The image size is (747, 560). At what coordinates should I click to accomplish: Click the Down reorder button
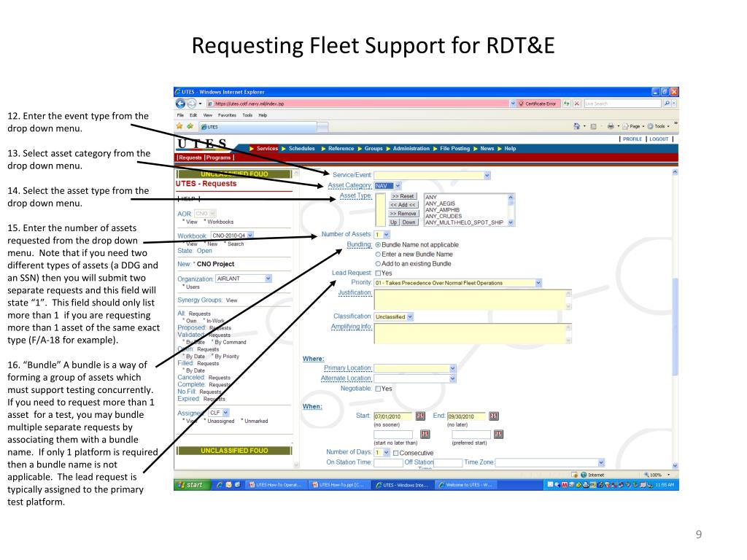[409, 222]
